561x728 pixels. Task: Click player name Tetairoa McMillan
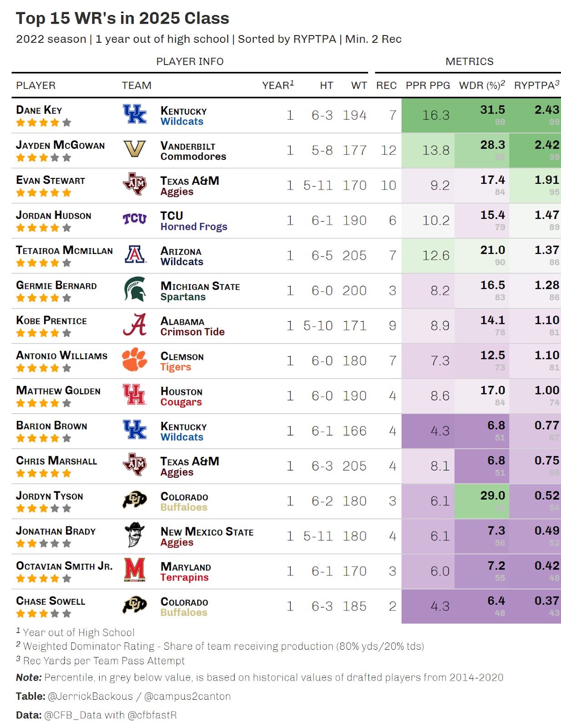click(x=65, y=250)
